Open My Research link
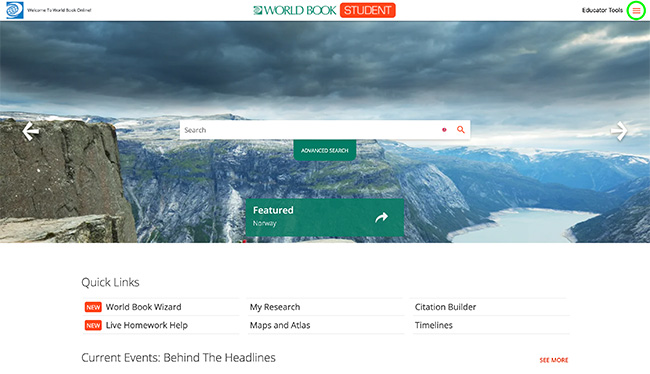Image resolution: width=650 pixels, height=374 pixels. click(275, 307)
